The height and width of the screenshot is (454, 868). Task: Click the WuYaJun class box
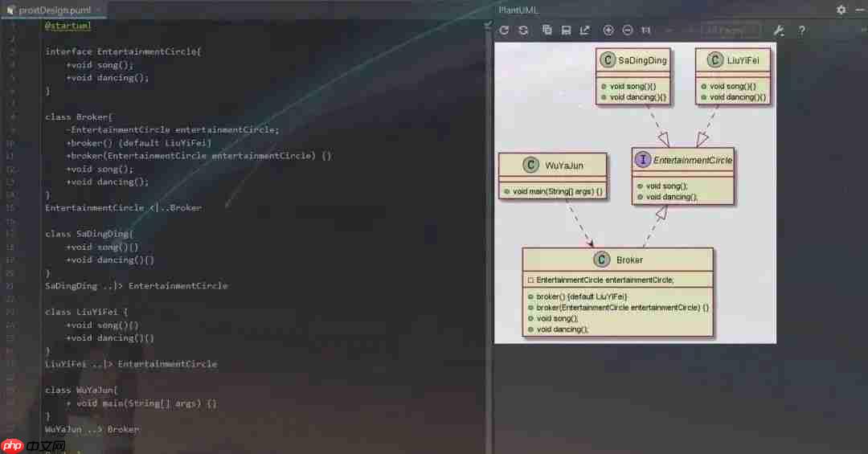(x=552, y=176)
